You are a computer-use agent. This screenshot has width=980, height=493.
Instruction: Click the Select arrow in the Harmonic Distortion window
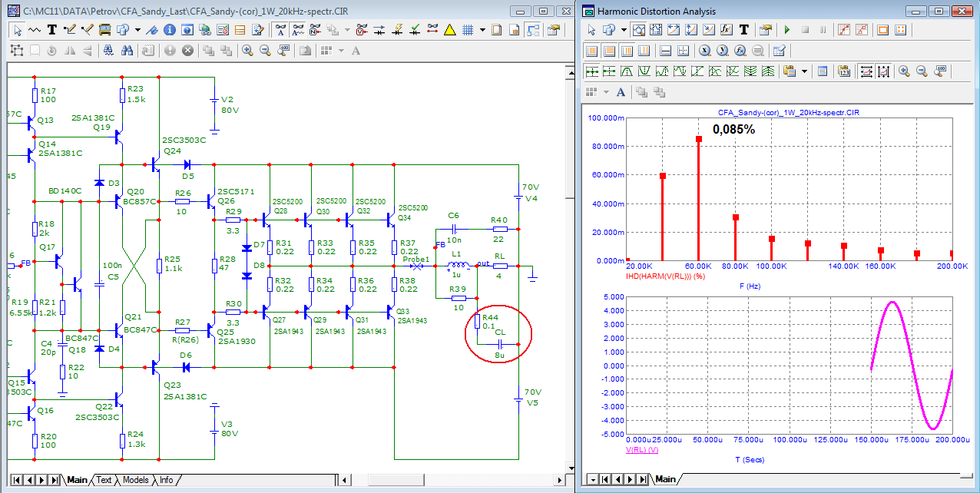pyautogui.click(x=591, y=30)
